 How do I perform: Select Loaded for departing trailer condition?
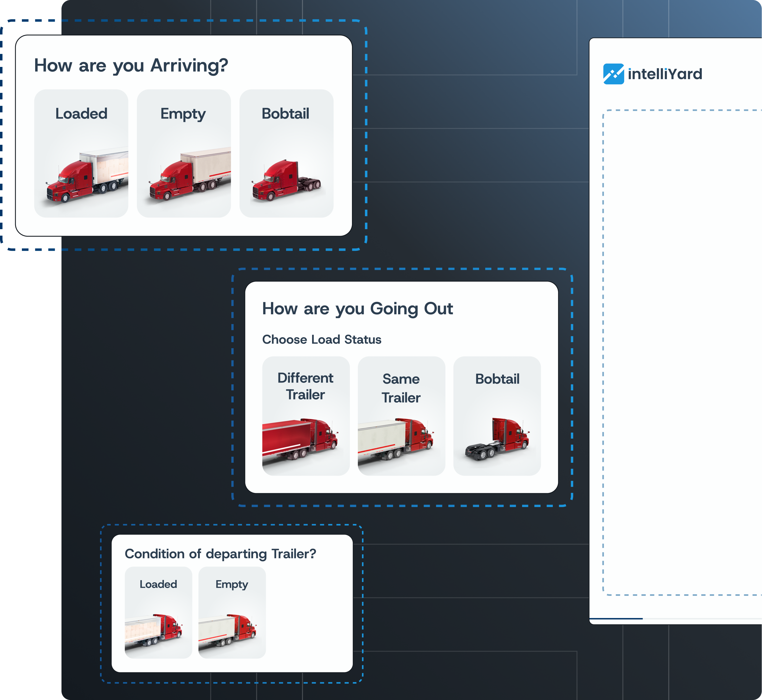coord(158,584)
